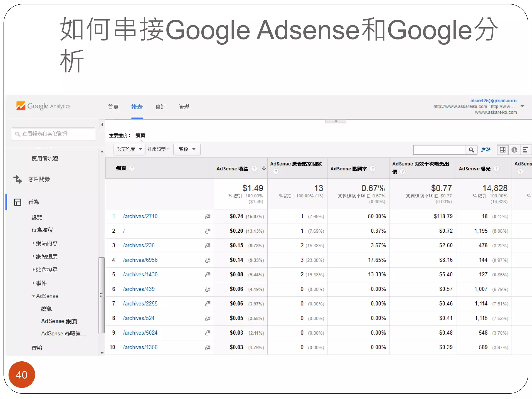
Task: Open 行為流程 in the sidebar
Action: 42,230
